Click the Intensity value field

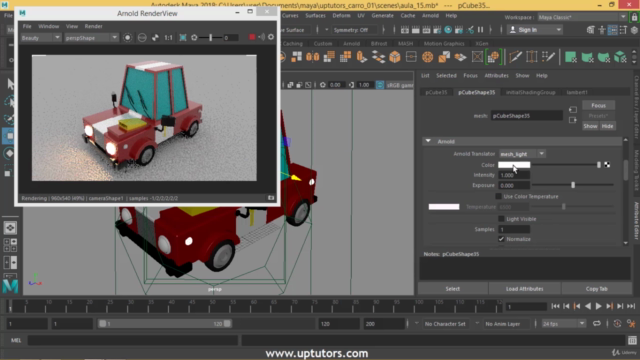[x=514, y=175]
